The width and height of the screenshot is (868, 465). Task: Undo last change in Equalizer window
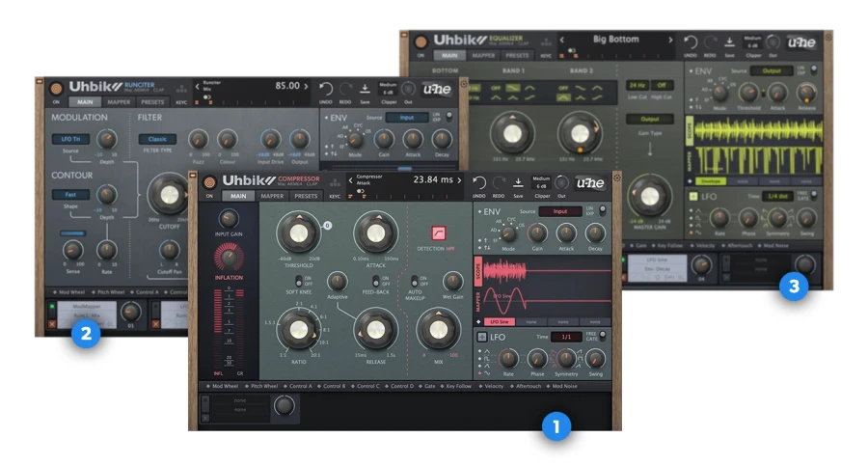tap(691, 42)
